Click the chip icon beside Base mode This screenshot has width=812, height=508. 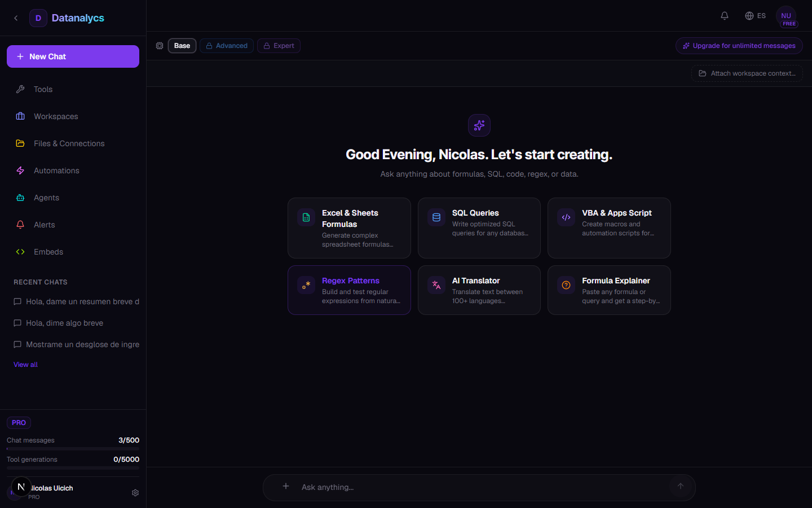(160, 46)
